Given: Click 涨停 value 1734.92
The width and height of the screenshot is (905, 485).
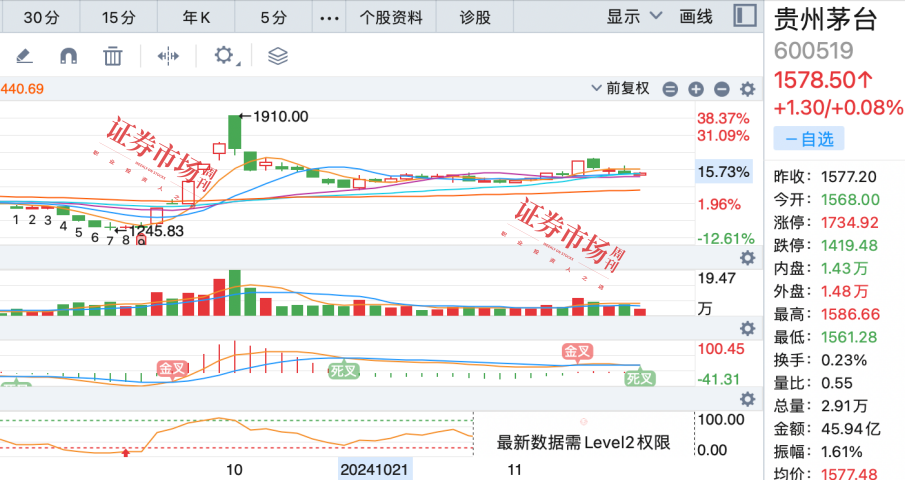Looking at the screenshot, I should tap(850, 222).
